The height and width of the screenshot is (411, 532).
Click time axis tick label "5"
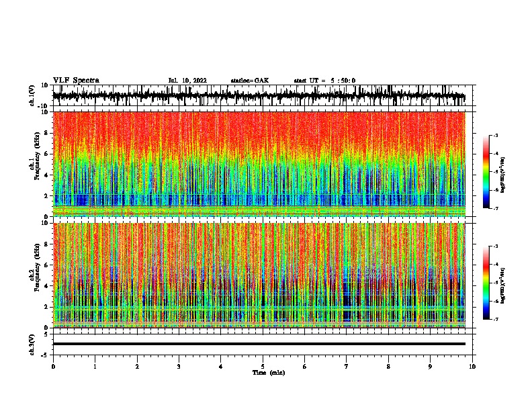[263, 366]
